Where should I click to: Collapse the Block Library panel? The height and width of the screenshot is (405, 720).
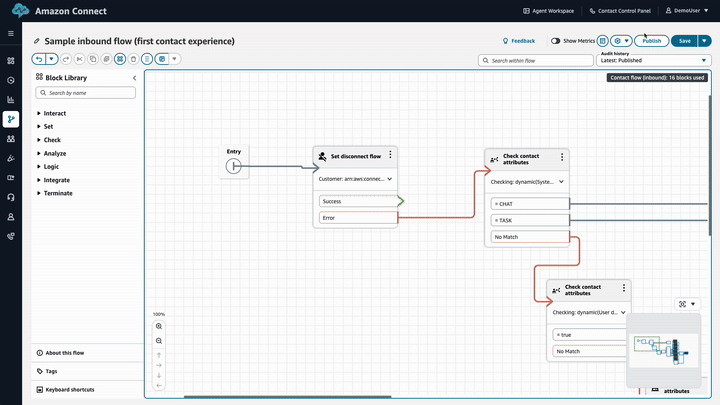click(135, 77)
